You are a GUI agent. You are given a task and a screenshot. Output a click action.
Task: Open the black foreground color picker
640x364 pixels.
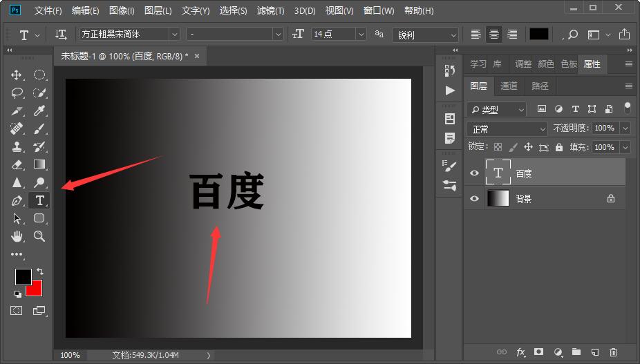pyautogui.click(x=23, y=277)
